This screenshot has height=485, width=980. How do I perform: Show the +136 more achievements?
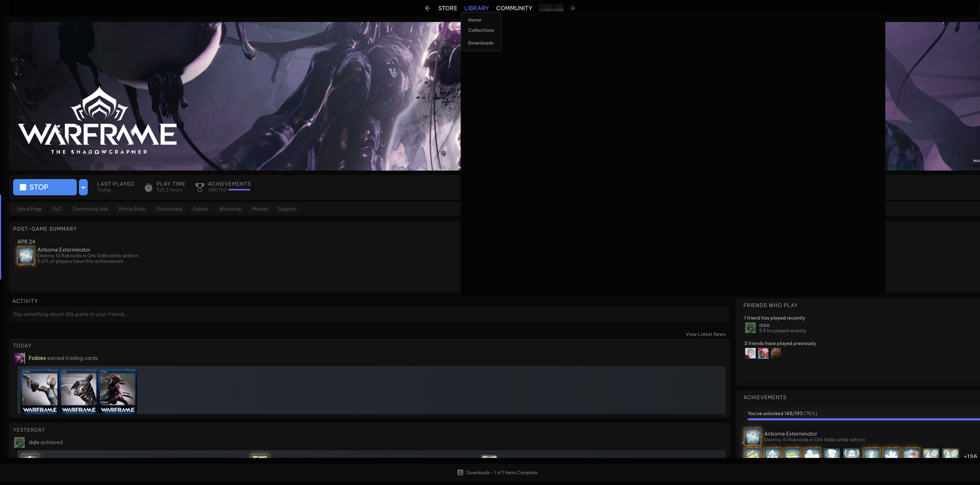[x=970, y=456]
